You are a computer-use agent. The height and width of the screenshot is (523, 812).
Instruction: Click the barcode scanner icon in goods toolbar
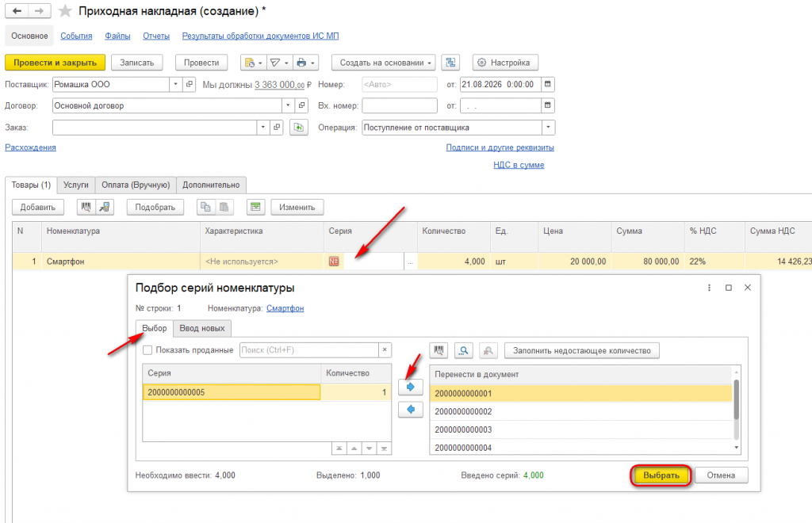coord(86,207)
